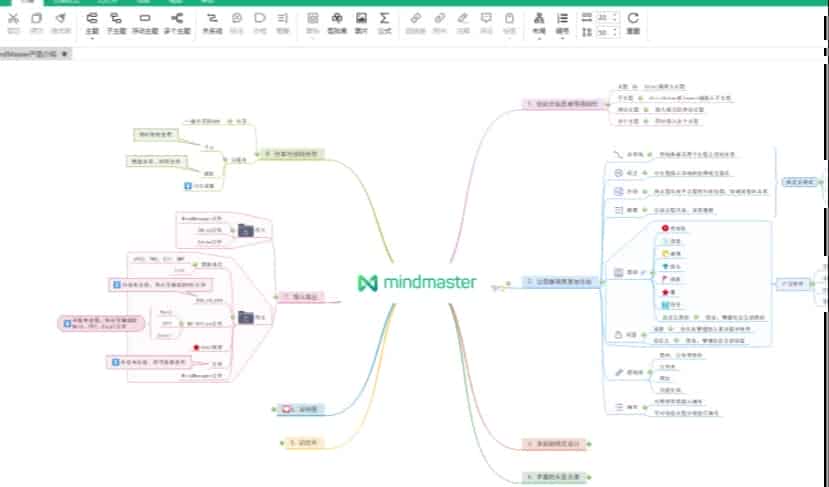Expand the blue topic at lower left

[274, 409]
